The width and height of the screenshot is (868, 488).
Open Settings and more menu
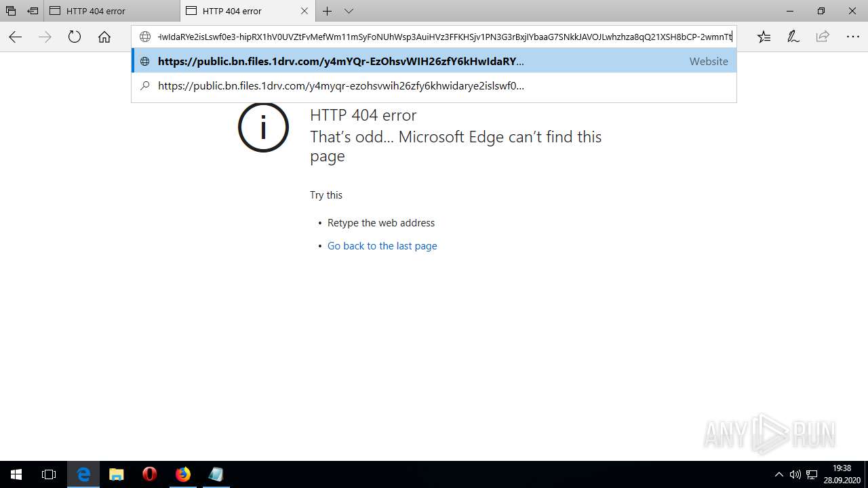[852, 37]
